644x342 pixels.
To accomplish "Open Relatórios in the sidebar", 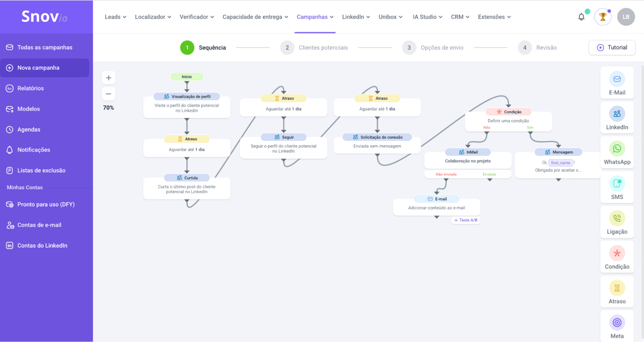I will tap(31, 88).
